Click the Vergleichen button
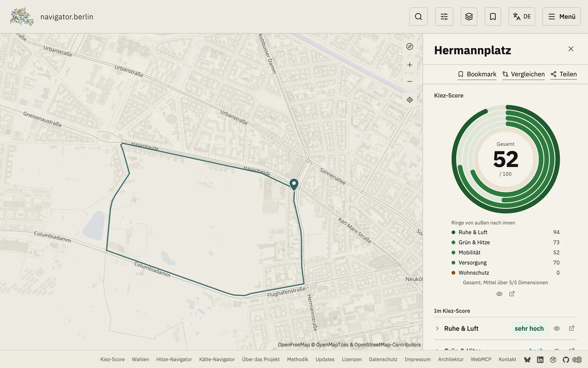Viewport: 588px width, 368px height. [523, 74]
